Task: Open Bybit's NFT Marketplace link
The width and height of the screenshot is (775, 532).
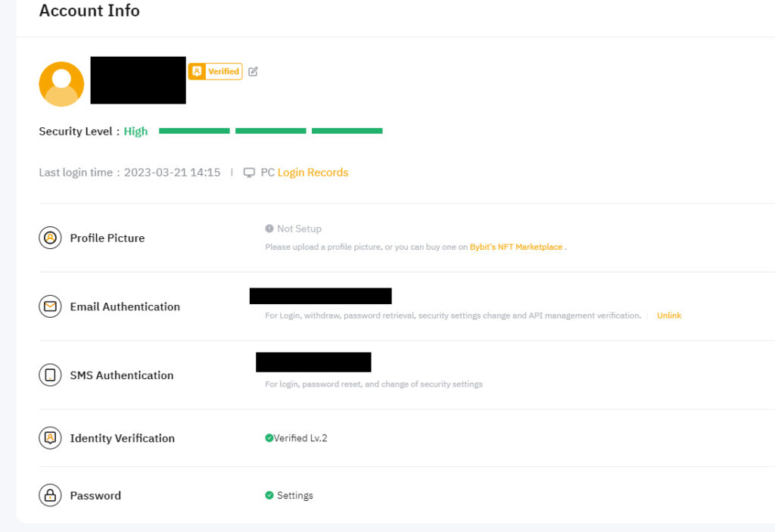Action: (516, 247)
